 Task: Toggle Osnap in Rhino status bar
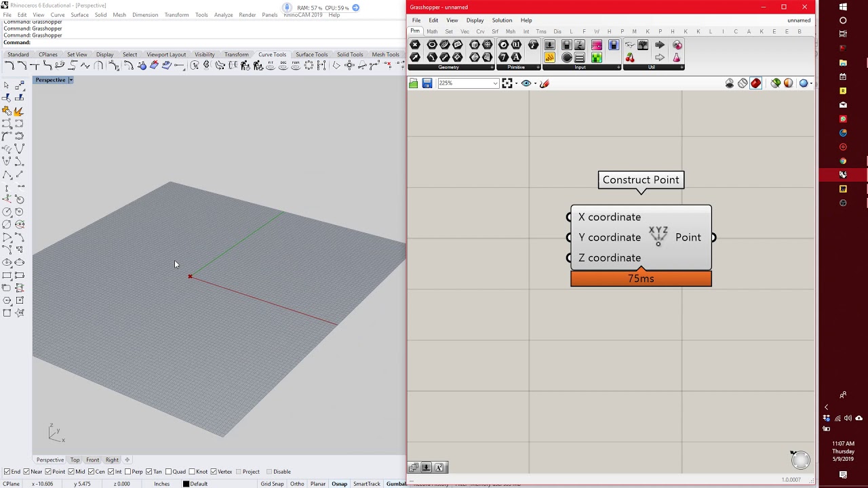click(x=339, y=484)
